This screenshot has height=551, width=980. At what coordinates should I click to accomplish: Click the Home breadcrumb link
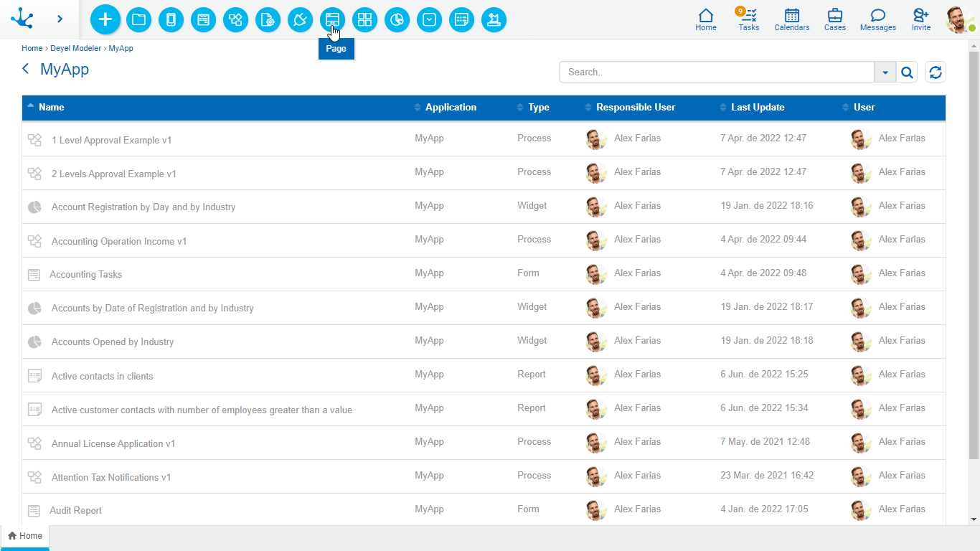coord(32,49)
